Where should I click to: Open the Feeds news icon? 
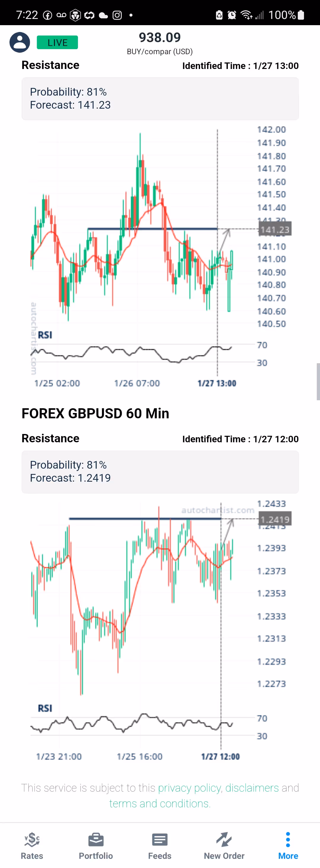(x=160, y=840)
